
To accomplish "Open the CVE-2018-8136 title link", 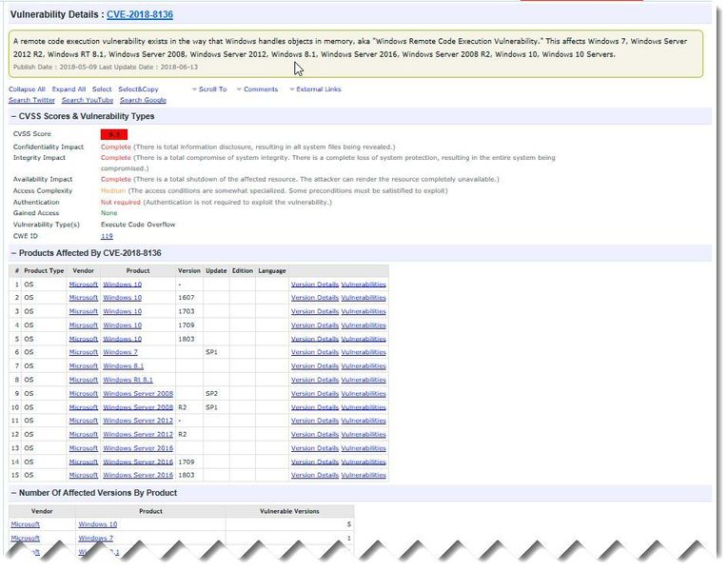I will [x=140, y=14].
